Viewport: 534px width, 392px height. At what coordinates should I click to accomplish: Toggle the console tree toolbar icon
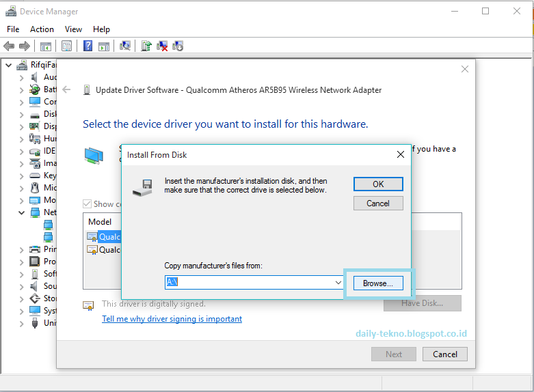coord(46,46)
